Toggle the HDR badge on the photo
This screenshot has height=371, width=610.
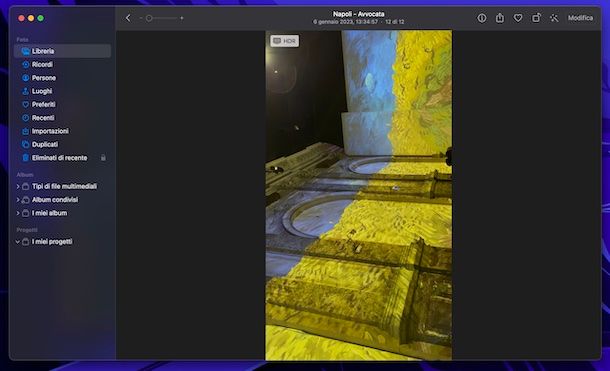(x=285, y=41)
